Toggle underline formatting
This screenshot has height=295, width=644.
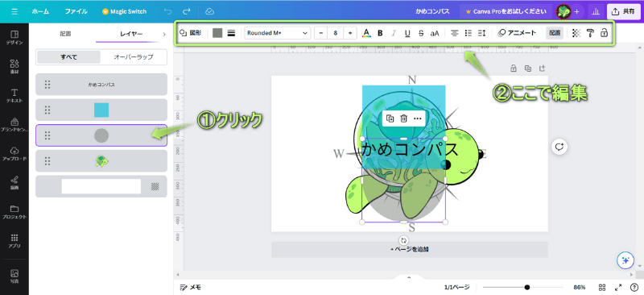407,33
